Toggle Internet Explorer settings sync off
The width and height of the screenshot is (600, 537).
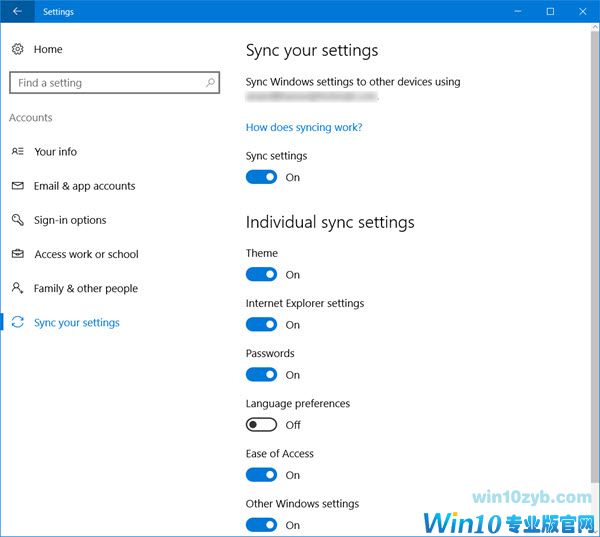click(261, 324)
